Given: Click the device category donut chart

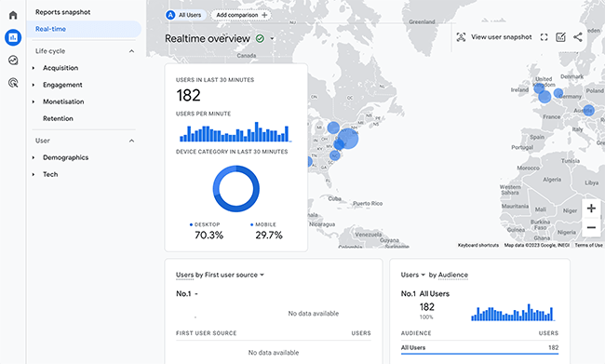Looking at the screenshot, I should [x=235, y=189].
